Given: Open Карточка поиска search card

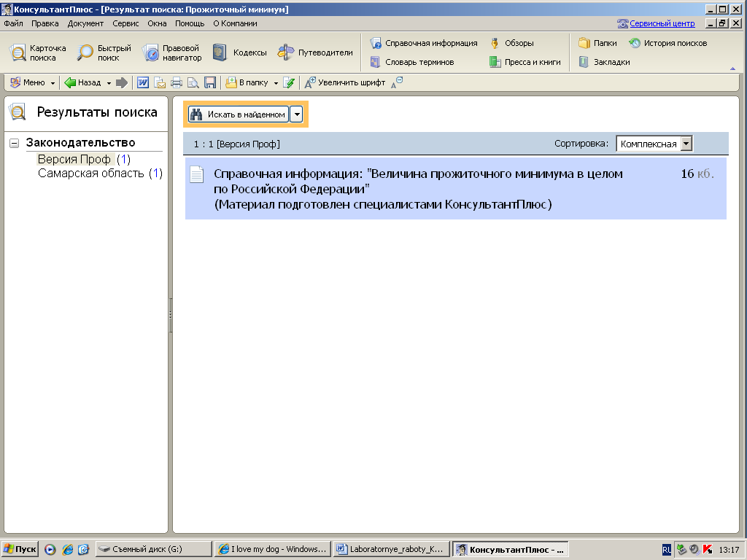Looking at the screenshot, I should click(x=38, y=52).
